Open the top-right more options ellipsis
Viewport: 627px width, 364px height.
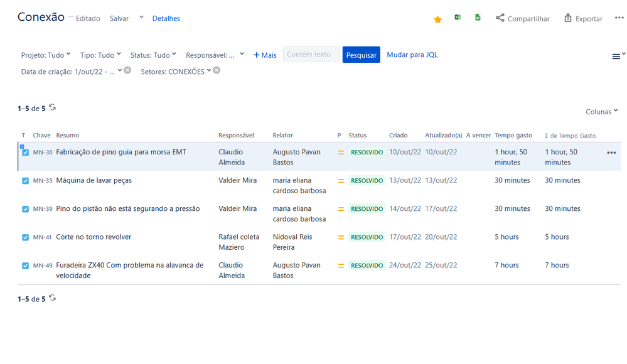click(x=619, y=18)
